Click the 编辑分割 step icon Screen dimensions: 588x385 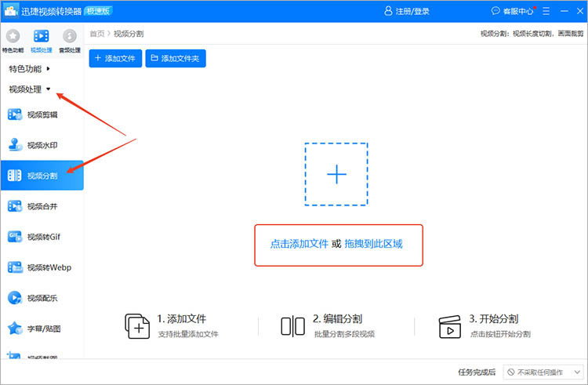pyautogui.click(x=293, y=326)
